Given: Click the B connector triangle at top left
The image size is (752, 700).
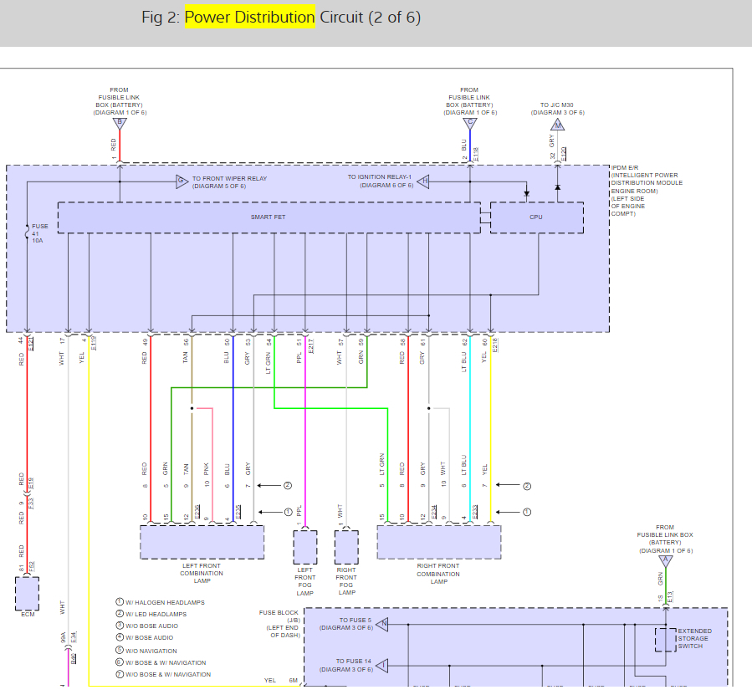Looking at the screenshot, I should 120,123.
